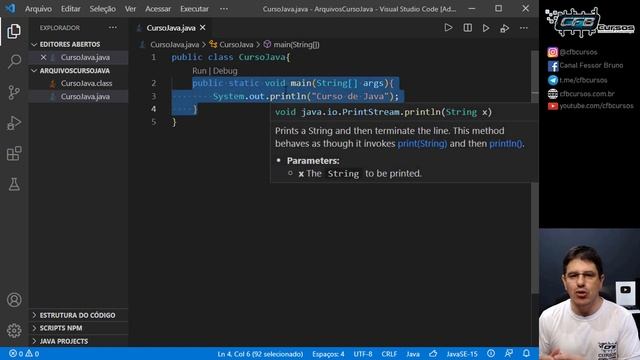Screen dimensions: 640x360
Task: Open the Testing flask view
Action: point(14,184)
